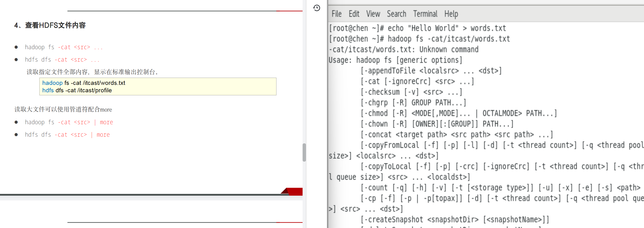Click the sentence 读取大文件可以使用管道符配合more
Screen dimensions: 644x228
point(63,110)
